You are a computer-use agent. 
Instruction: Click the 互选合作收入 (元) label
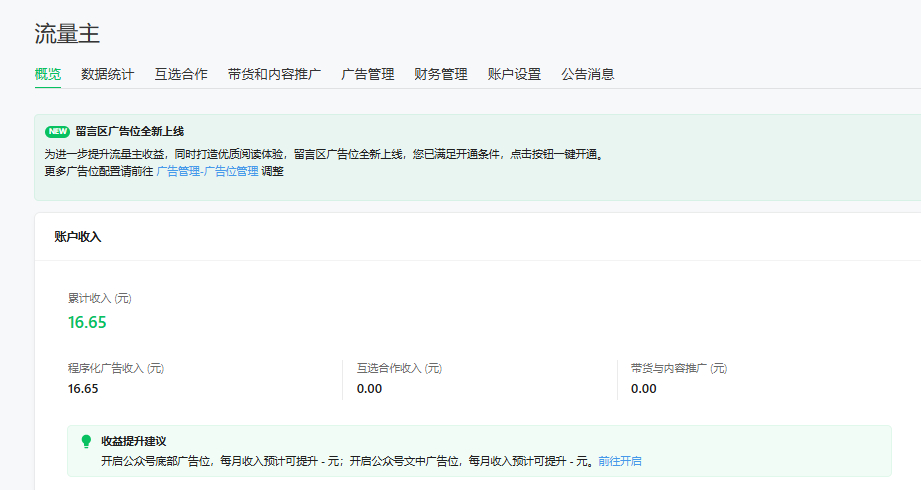pyautogui.click(x=399, y=369)
